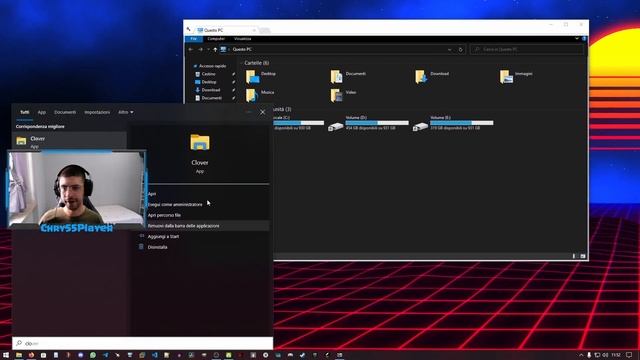Open the Musica folder in Questo PC
The width and height of the screenshot is (640, 360).
click(260, 95)
